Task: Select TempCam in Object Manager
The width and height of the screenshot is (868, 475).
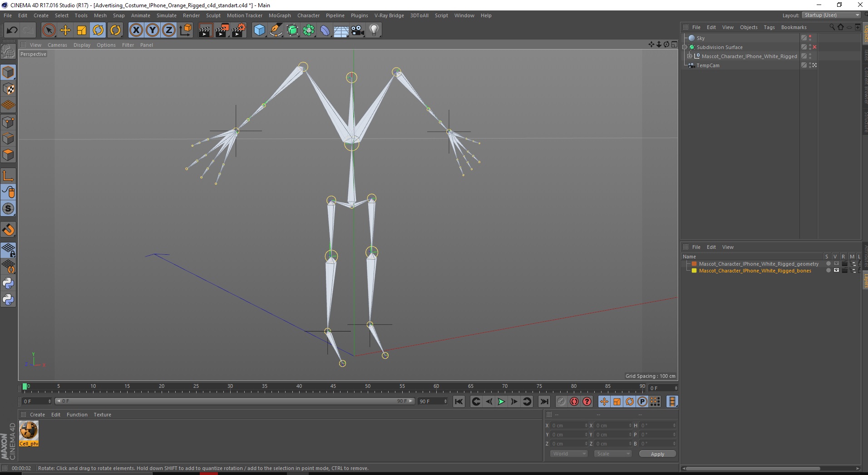Action: (708, 65)
